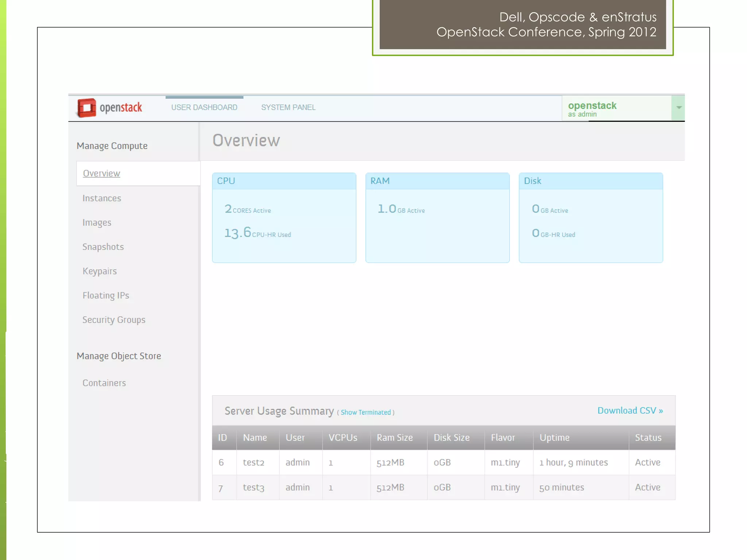Click the OpenStack logo icon
This screenshot has width=747, height=560.
point(87,108)
